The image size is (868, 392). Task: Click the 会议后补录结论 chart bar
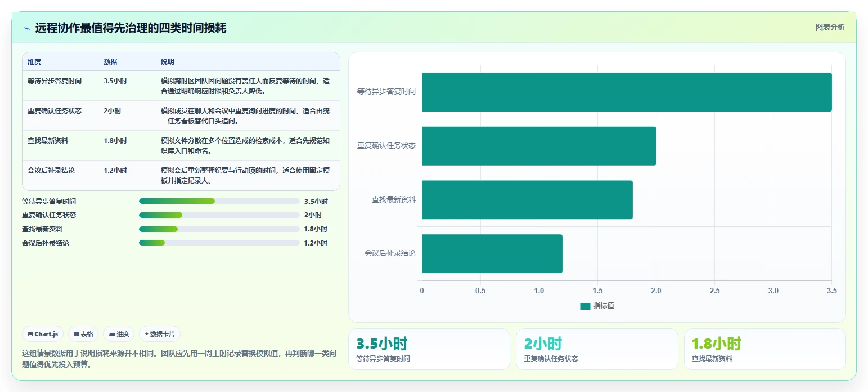pos(492,253)
